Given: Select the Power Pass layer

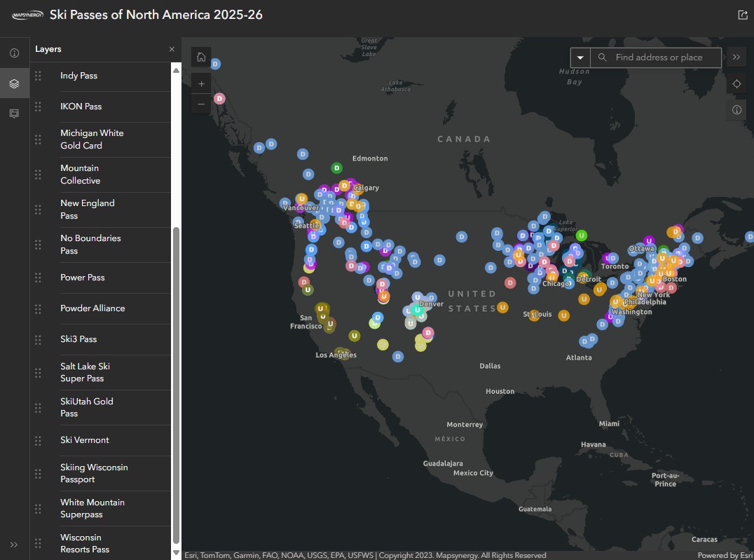Looking at the screenshot, I should pyautogui.click(x=82, y=277).
